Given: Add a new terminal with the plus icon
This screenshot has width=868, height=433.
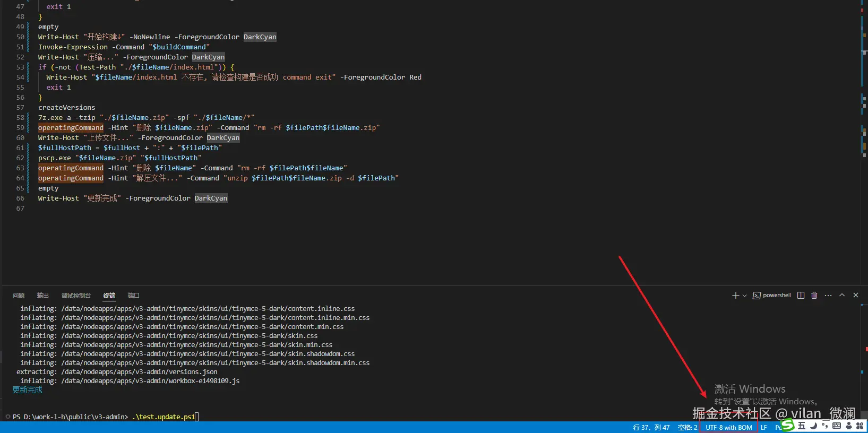Looking at the screenshot, I should (x=735, y=296).
